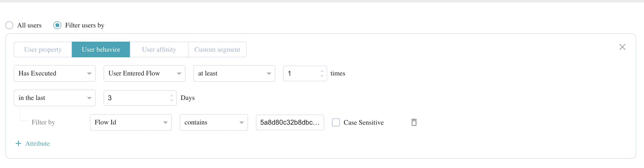Select the All users radio button
This screenshot has width=644, height=168.
click(x=9, y=25)
